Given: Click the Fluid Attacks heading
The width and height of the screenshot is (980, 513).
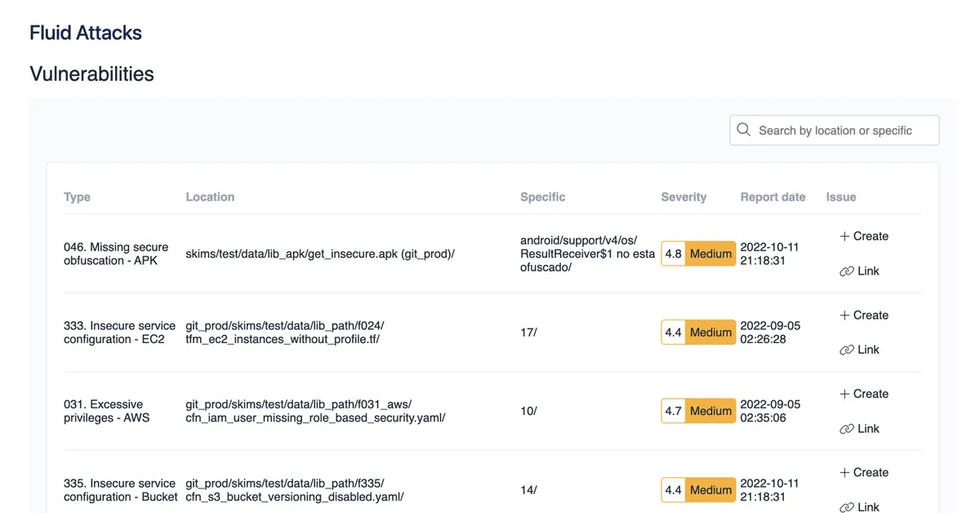Looking at the screenshot, I should 86,33.
